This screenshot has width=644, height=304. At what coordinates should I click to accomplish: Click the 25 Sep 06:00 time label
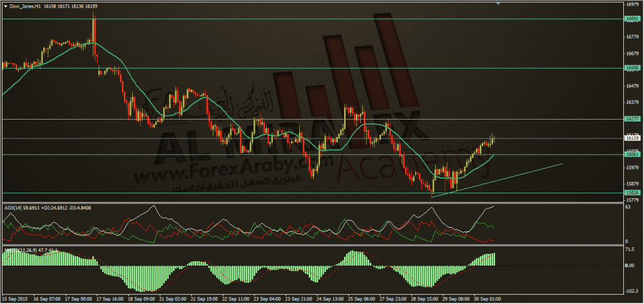[x=362, y=299]
